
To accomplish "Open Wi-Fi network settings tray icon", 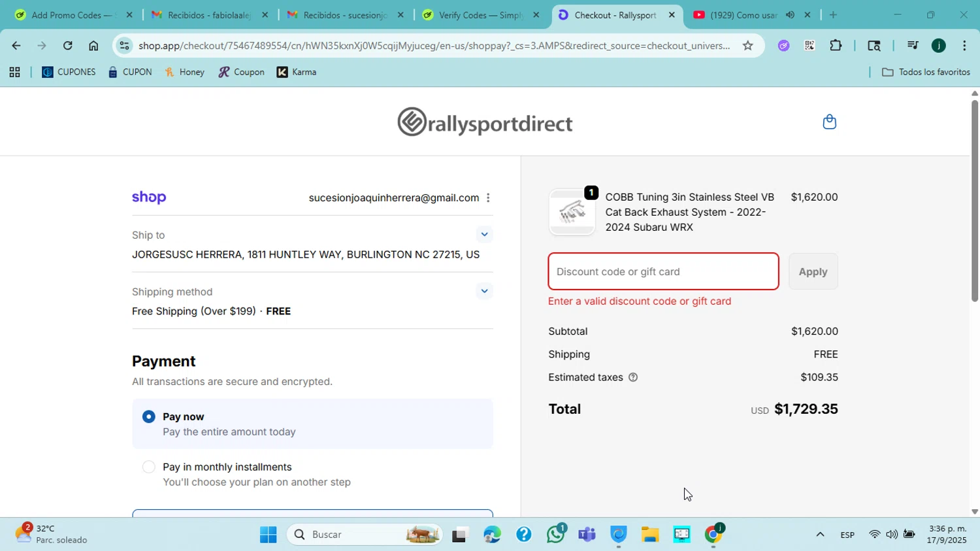I will pyautogui.click(x=874, y=535).
